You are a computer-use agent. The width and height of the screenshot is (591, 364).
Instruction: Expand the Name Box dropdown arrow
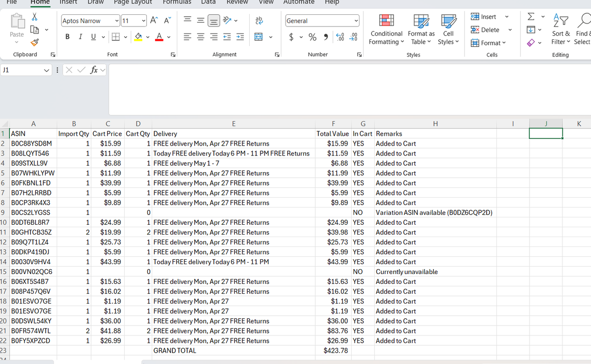tap(46, 70)
